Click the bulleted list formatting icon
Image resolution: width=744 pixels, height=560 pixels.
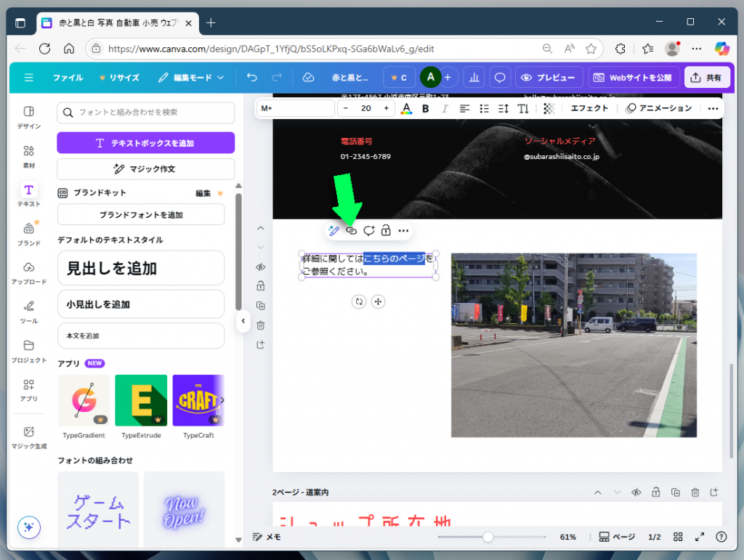click(484, 107)
